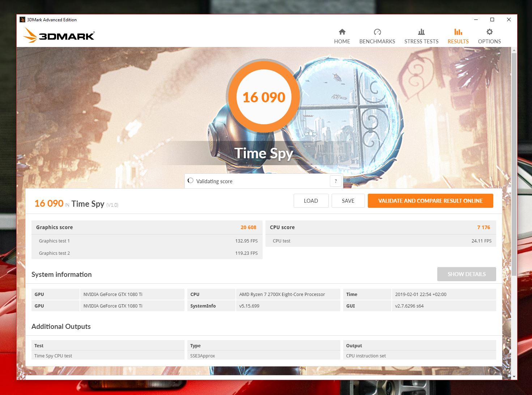Click the SSE3Approx type cell

click(264, 356)
